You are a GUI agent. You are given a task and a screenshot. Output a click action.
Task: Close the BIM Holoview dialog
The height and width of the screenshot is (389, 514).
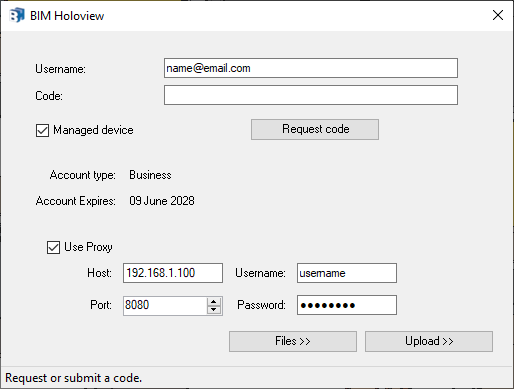498,15
